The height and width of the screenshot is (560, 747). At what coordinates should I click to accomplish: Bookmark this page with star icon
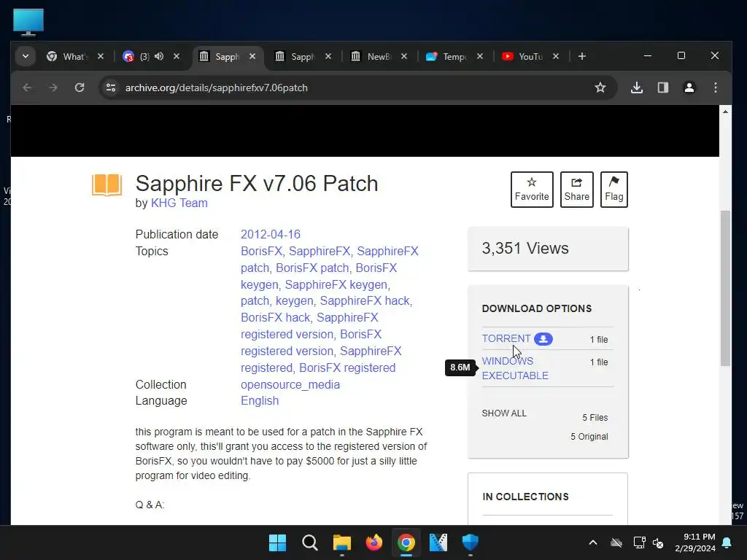pyautogui.click(x=600, y=87)
